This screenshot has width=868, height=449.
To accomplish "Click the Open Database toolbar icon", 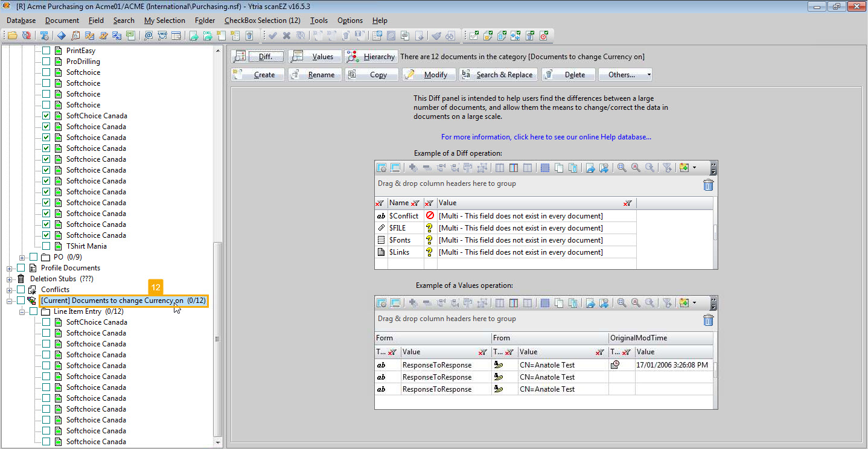I will [x=12, y=36].
